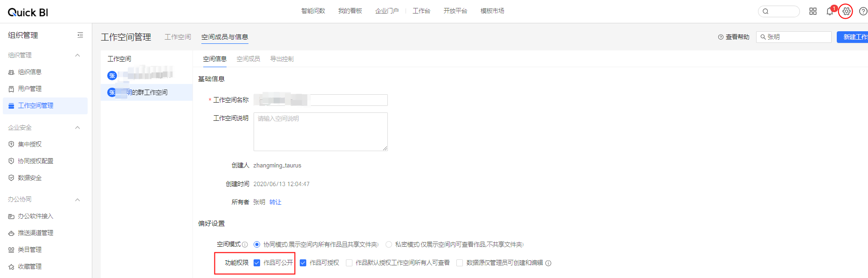Viewport: 868px width, 278px height.
Task: Uncheck the 作品可公开 checkbox
Action: (257, 263)
